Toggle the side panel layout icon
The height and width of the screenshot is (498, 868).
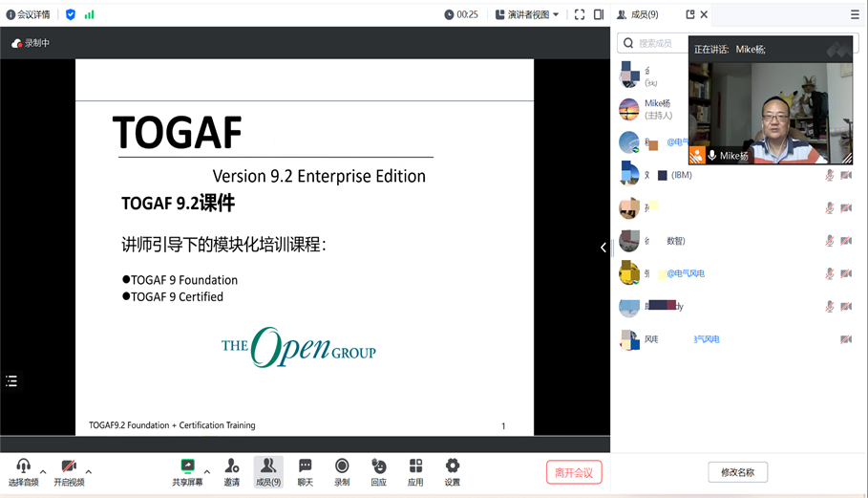(x=599, y=15)
